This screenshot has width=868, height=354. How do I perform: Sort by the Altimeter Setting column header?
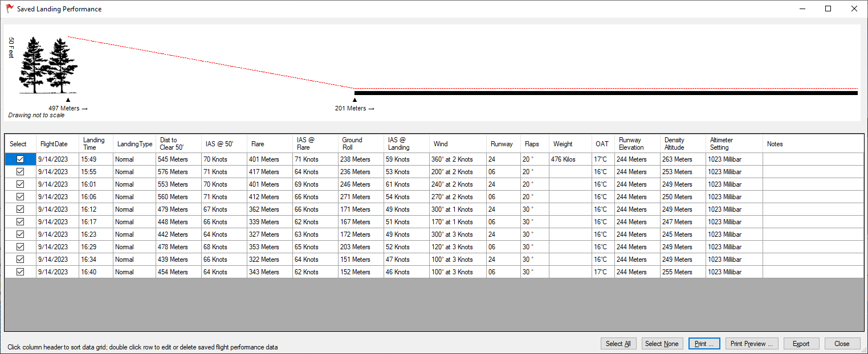pos(734,144)
